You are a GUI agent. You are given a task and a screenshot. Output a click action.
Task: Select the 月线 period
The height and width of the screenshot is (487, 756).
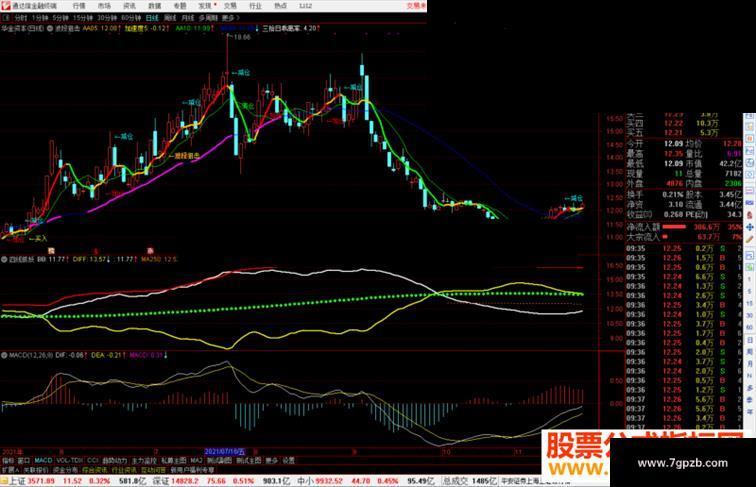[x=188, y=18]
